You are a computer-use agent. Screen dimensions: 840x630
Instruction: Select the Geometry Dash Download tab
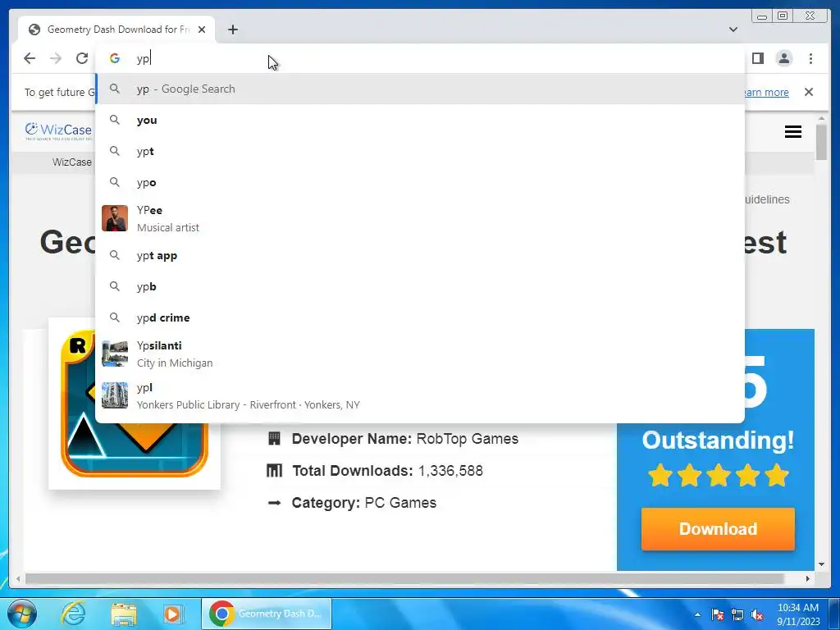tap(116, 30)
